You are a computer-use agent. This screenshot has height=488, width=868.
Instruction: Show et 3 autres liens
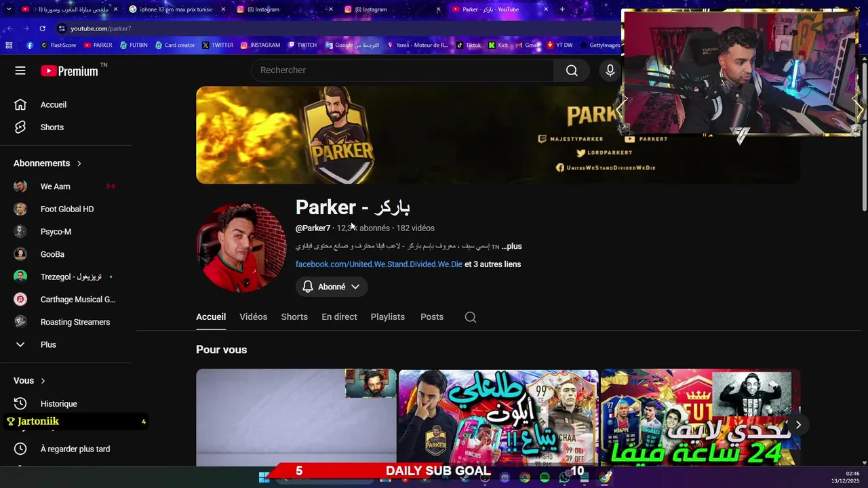[x=493, y=264]
